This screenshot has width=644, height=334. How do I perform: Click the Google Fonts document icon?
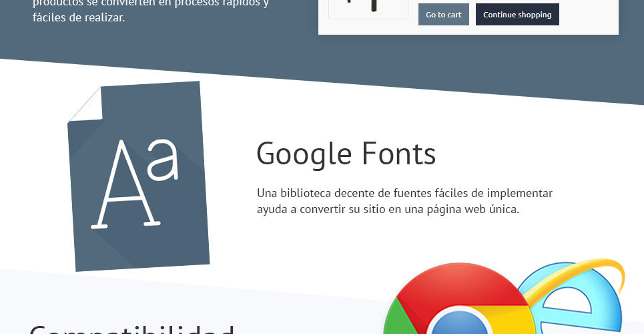point(139,176)
